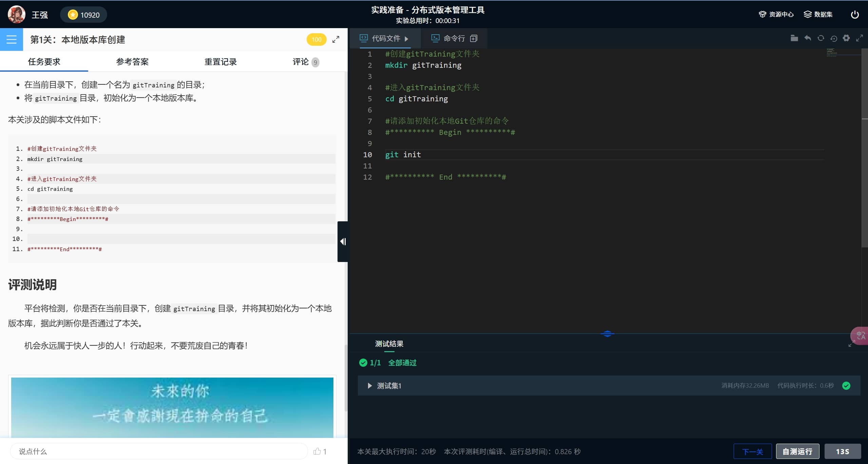Click the motivational banner image

tap(172, 407)
